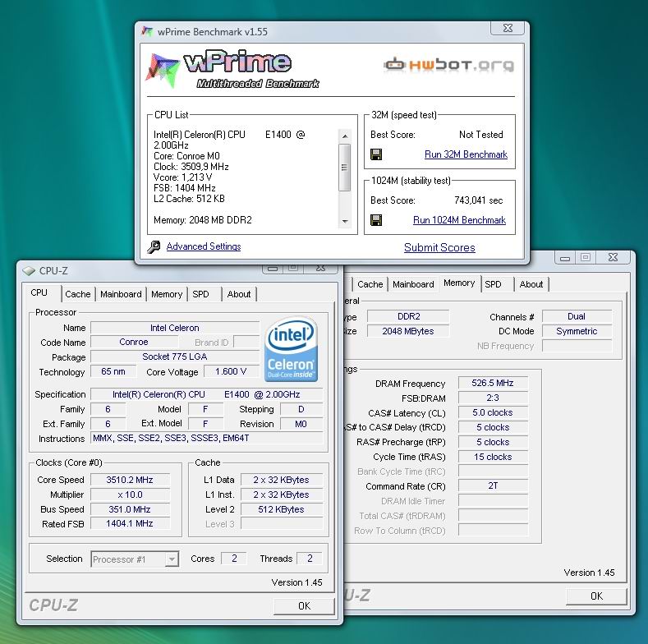Open the Run 32M Benchmark link
Viewport: 648px width, 644px height.
pos(466,154)
